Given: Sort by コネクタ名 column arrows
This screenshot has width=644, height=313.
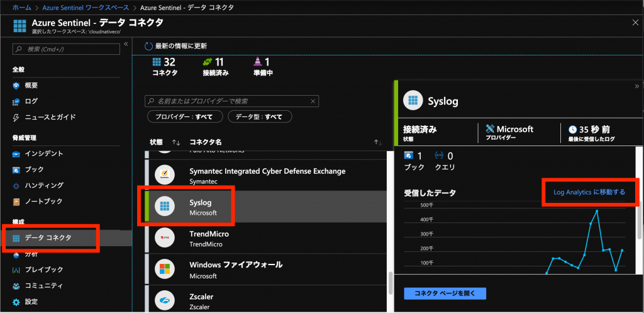Looking at the screenshot, I should 378,142.
